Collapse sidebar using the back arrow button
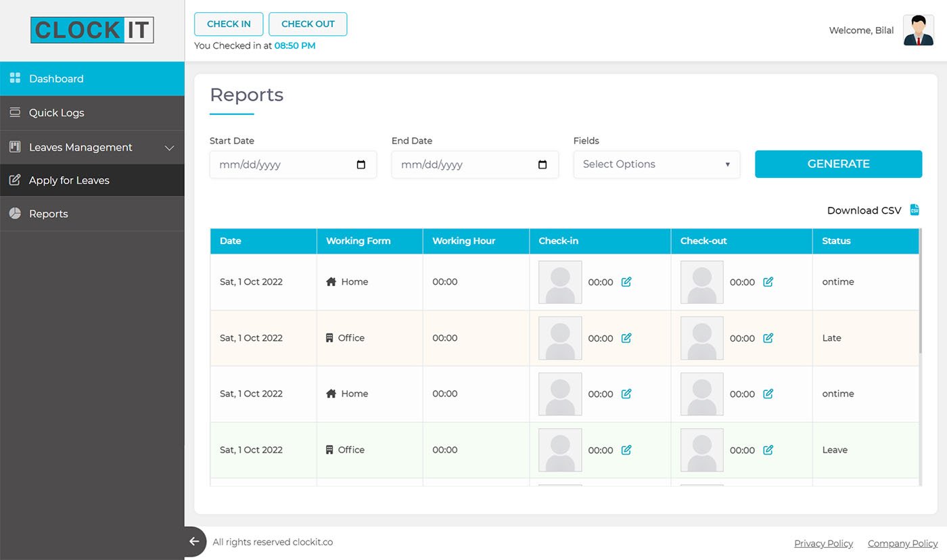This screenshot has height=560, width=947. (x=194, y=541)
